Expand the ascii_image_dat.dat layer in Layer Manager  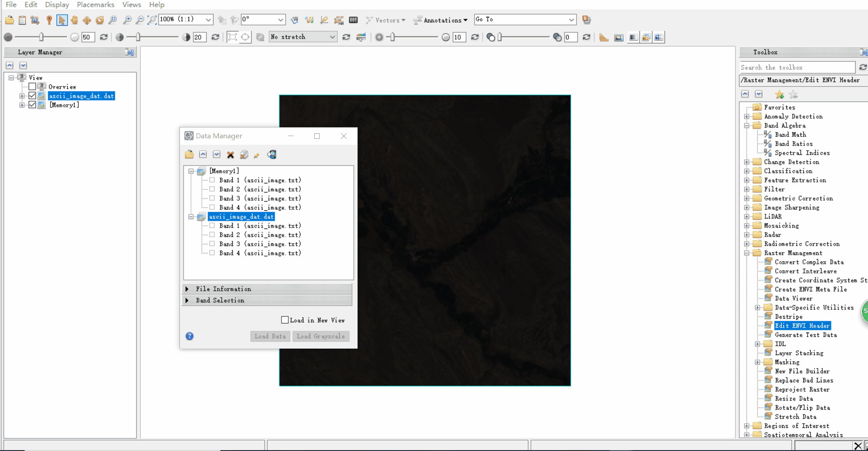(22, 96)
